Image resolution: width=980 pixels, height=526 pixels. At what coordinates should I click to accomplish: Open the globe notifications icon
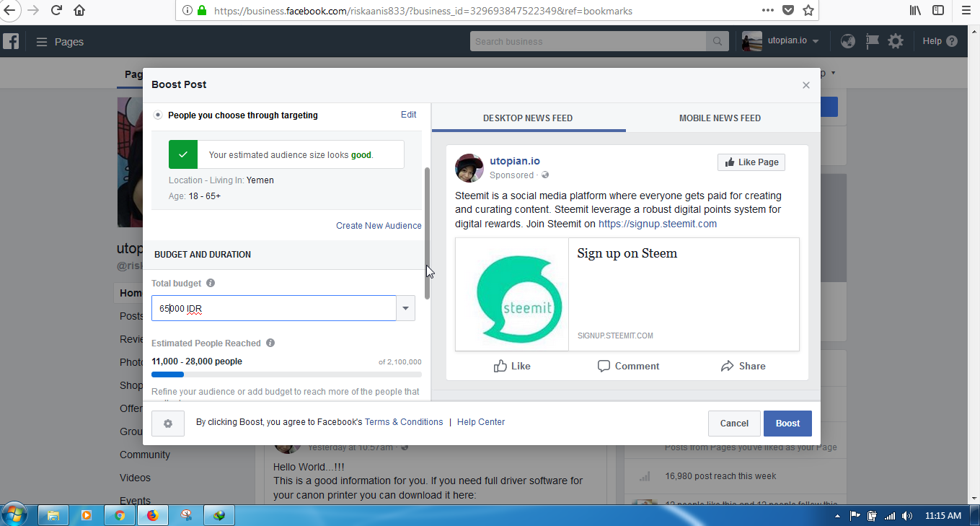pyautogui.click(x=848, y=41)
